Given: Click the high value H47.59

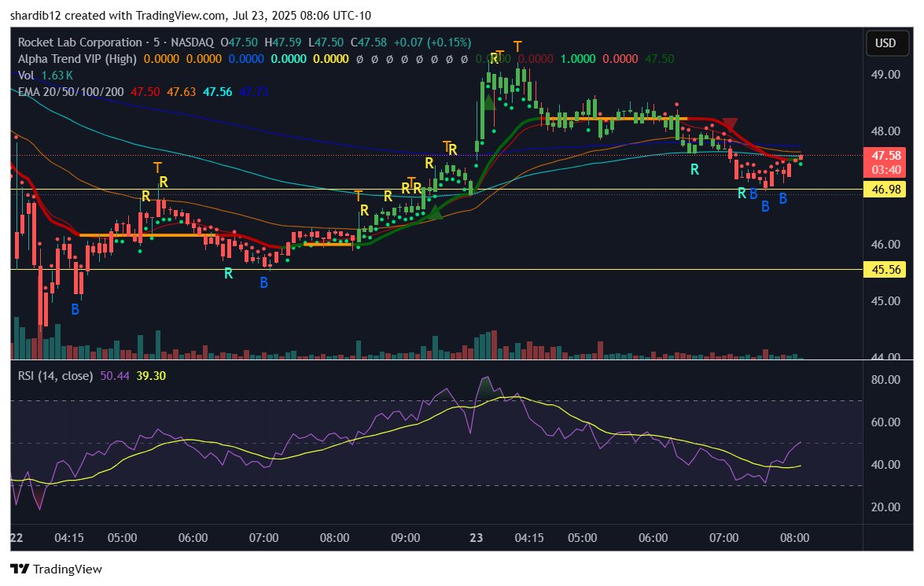Looking at the screenshot, I should tap(283, 42).
